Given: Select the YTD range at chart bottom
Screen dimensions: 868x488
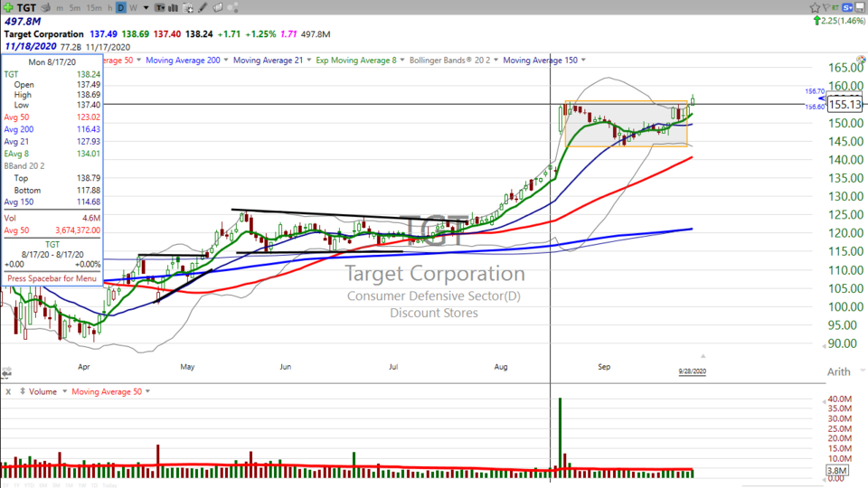Looking at the screenshot, I should [29, 484].
